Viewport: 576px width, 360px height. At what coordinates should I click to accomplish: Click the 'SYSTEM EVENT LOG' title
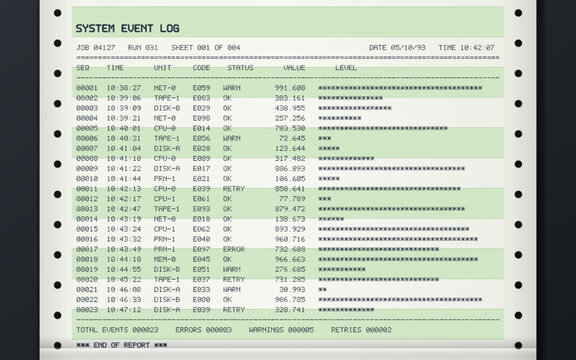127,28
